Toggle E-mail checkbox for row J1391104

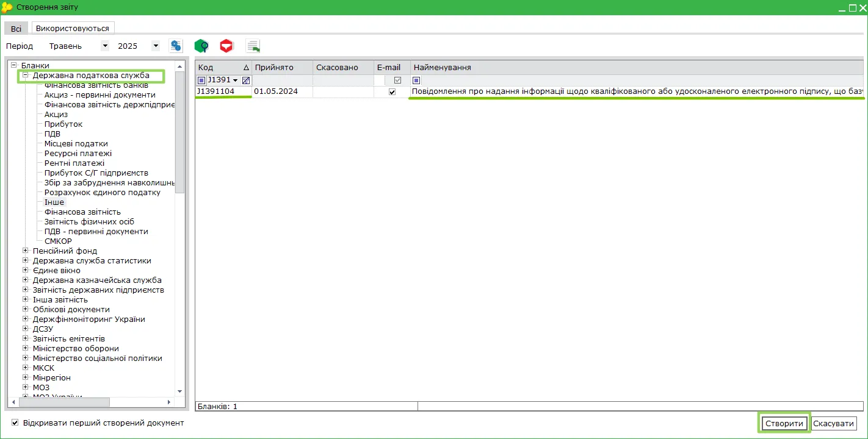392,92
